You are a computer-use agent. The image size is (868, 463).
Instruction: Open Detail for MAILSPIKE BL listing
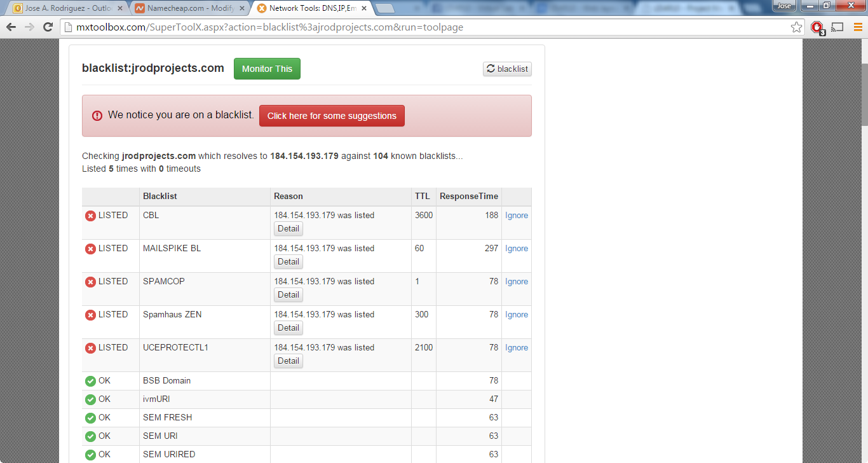point(288,262)
